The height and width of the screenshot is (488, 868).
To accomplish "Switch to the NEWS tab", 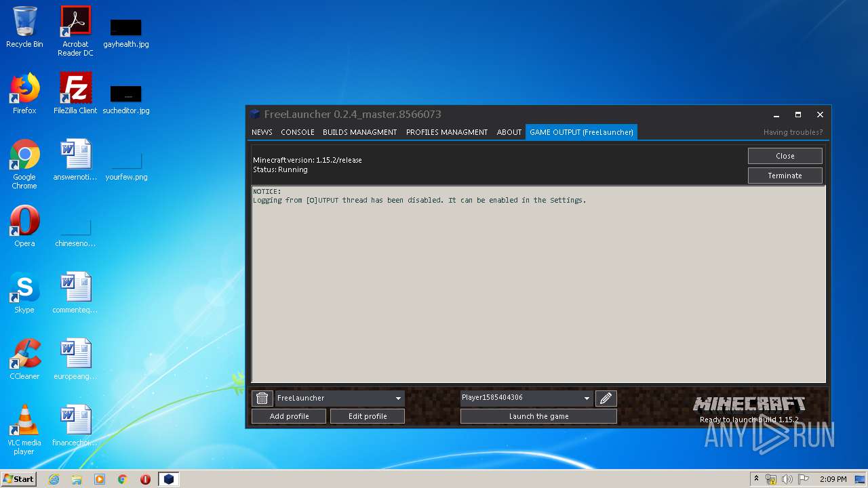I will tap(262, 132).
